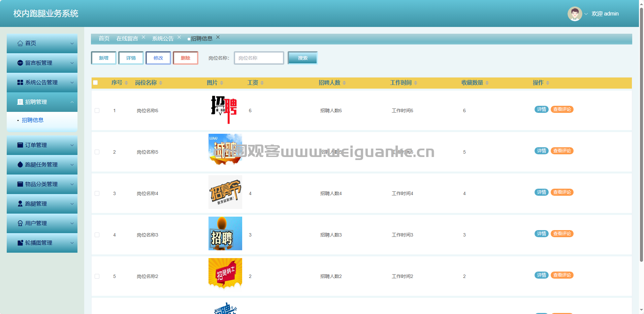This screenshot has width=644, height=314.
Task: Open the dropdown arrow next to admin avatar
Action: tap(586, 14)
